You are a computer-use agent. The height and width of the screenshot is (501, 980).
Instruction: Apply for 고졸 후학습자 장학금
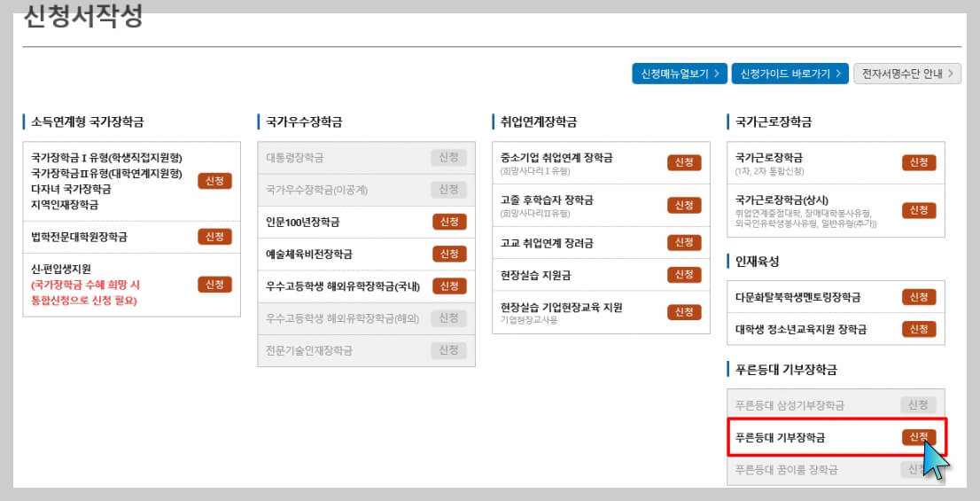[684, 205]
